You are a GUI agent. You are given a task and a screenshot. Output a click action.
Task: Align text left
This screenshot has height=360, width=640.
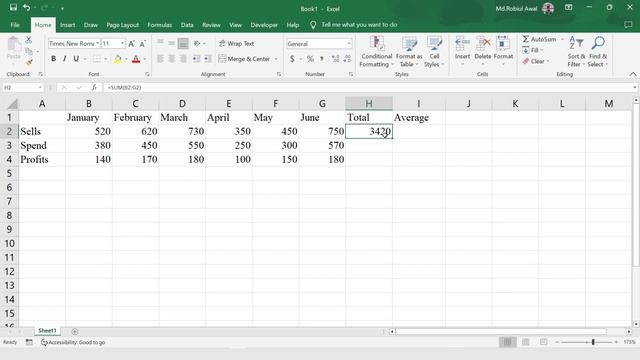tap(160, 59)
